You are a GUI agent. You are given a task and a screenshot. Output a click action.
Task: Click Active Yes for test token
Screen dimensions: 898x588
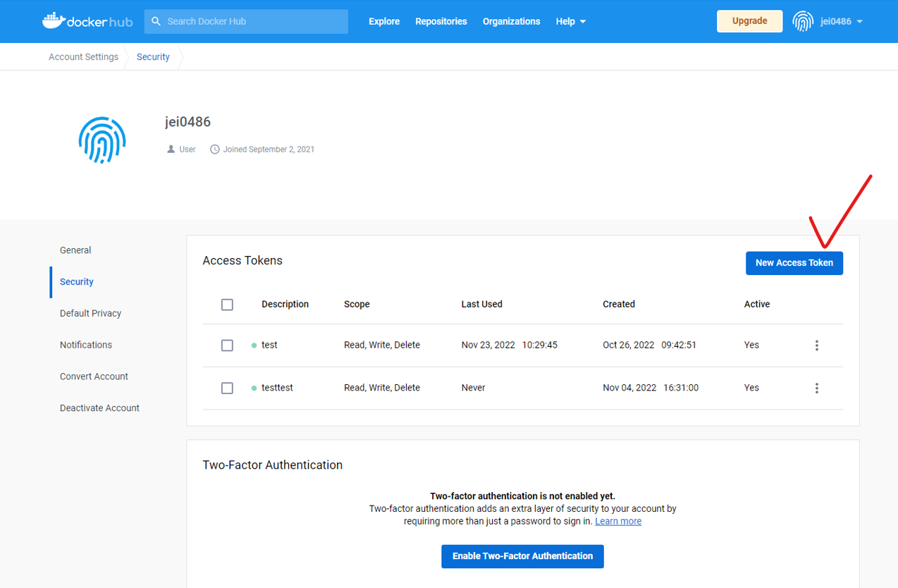(x=751, y=345)
